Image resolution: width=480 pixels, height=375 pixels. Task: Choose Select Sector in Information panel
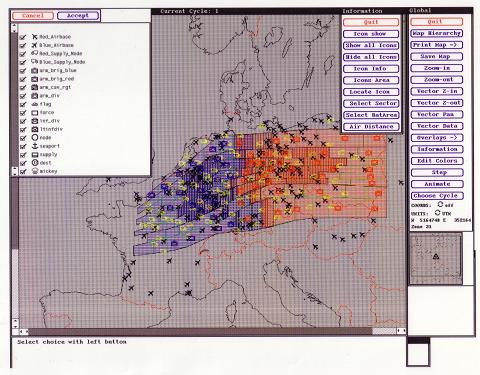click(x=371, y=103)
